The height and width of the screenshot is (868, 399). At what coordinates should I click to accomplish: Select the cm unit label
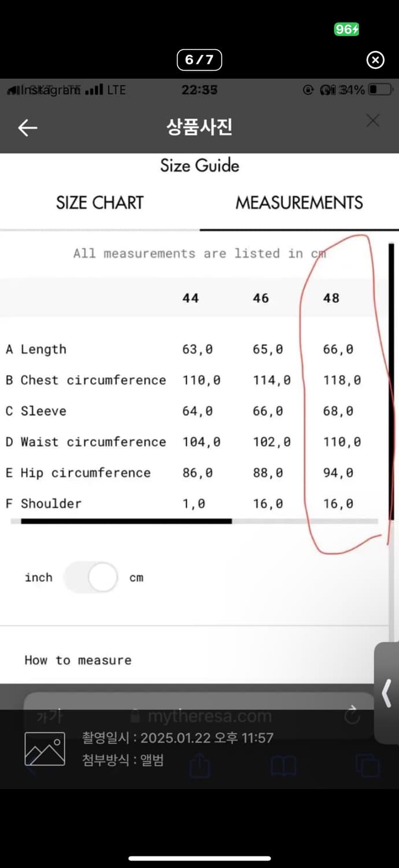[x=136, y=578]
